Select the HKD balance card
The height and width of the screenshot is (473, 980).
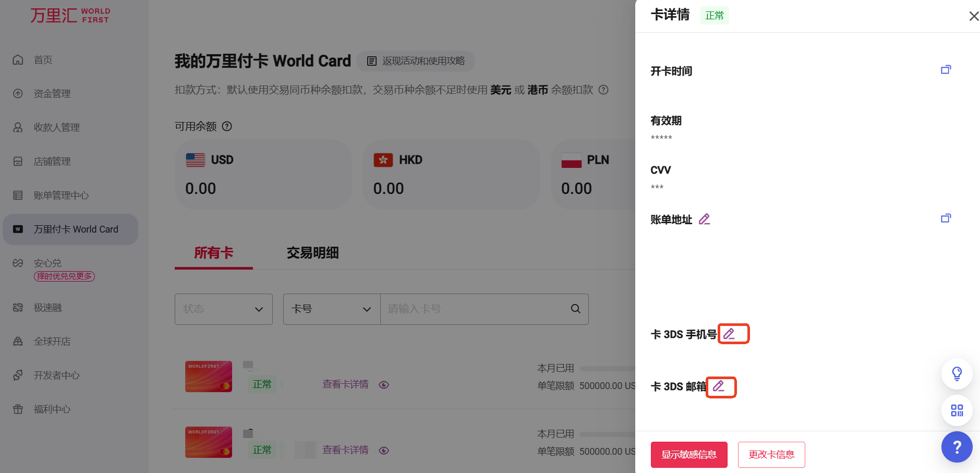(451, 174)
